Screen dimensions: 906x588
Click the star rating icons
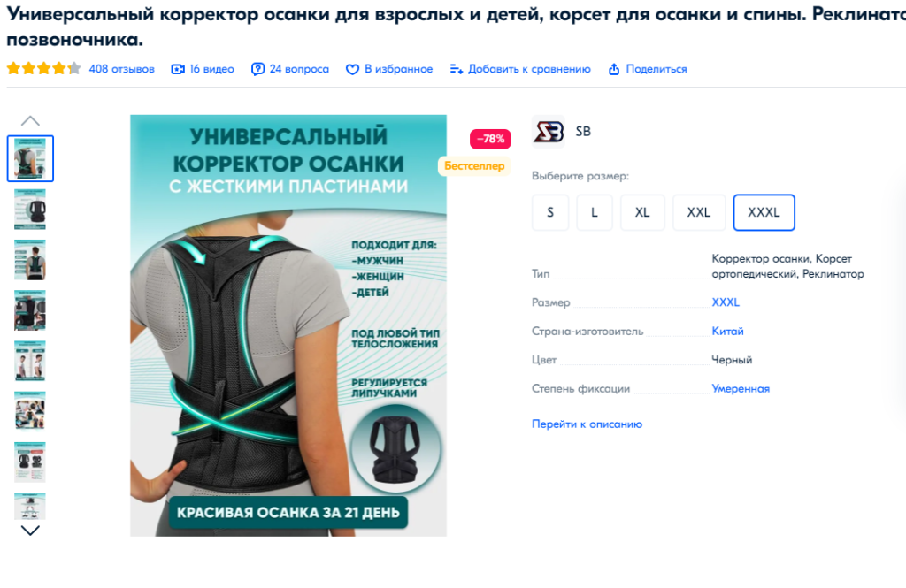pos(44,69)
